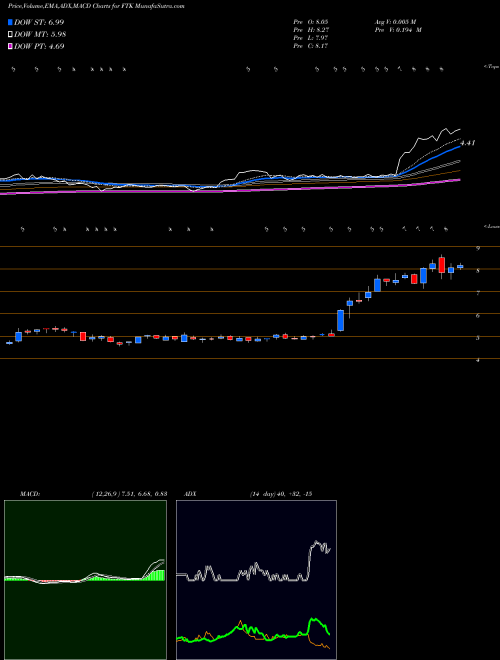Click ADX parameters '(14 day) 40, +32, -15'
500x660 pixels.
click(281, 494)
